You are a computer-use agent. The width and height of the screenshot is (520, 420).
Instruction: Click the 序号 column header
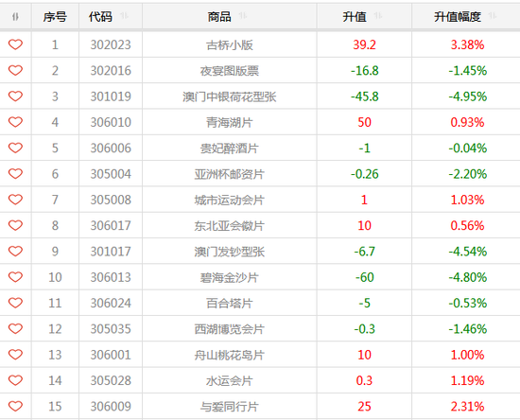point(55,17)
